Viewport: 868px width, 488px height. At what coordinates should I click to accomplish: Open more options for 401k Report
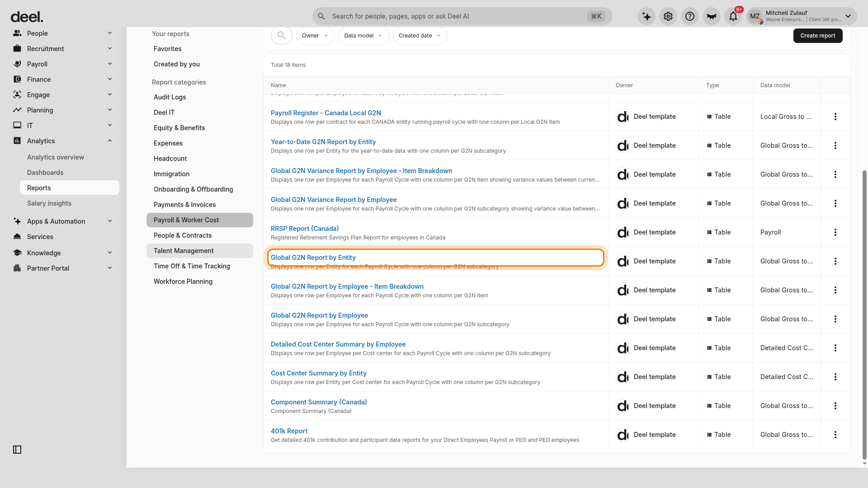click(x=835, y=435)
